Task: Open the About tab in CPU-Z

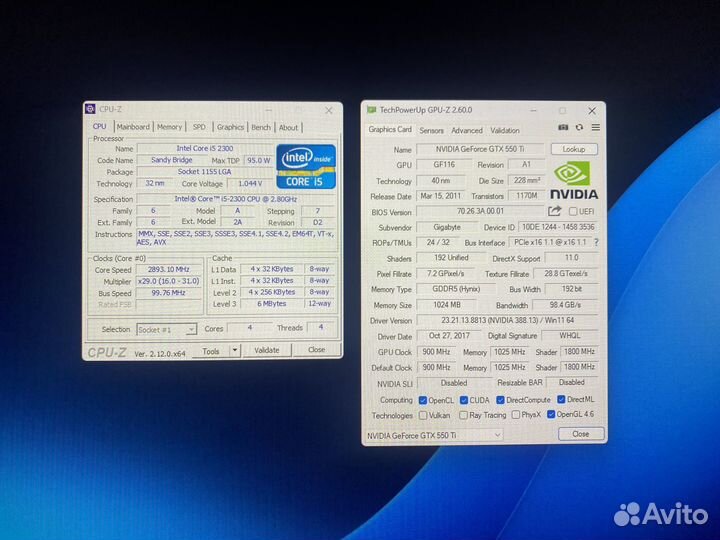Action: pos(288,127)
